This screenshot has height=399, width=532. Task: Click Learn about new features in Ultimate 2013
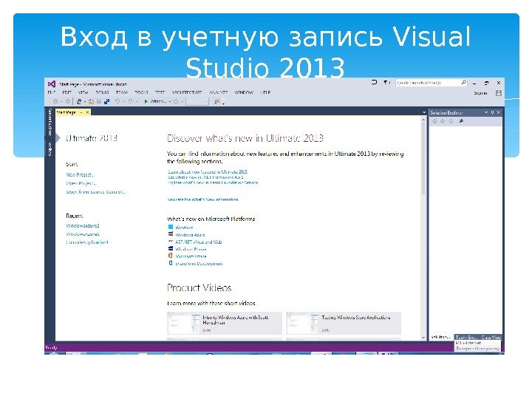[208, 171]
